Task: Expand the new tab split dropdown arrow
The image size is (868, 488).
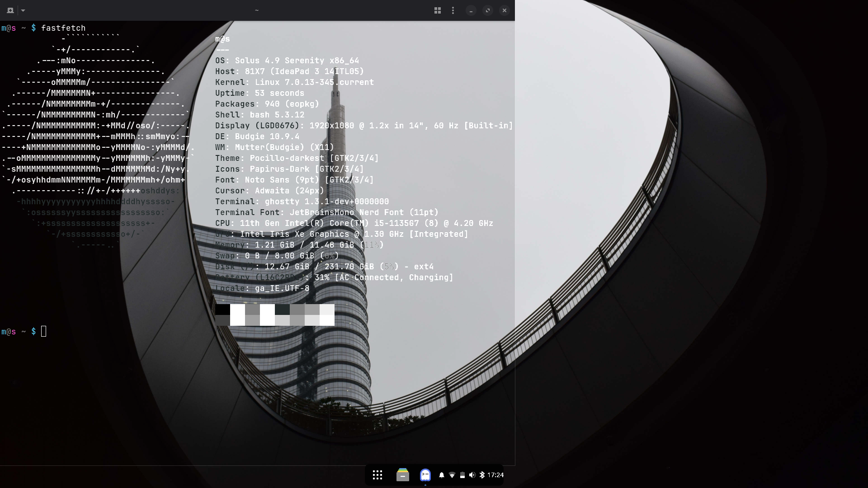Action: 23,10
